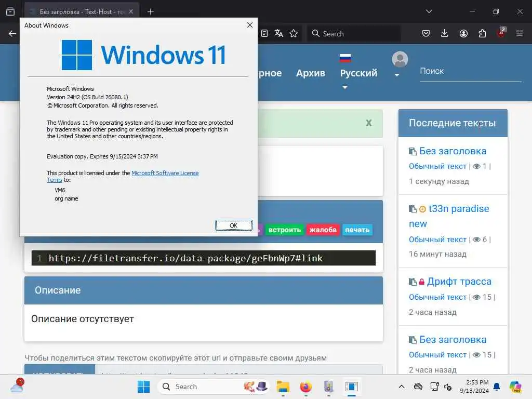Open the Firefox account icon
This screenshot has height=399, width=532.
[463, 33]
